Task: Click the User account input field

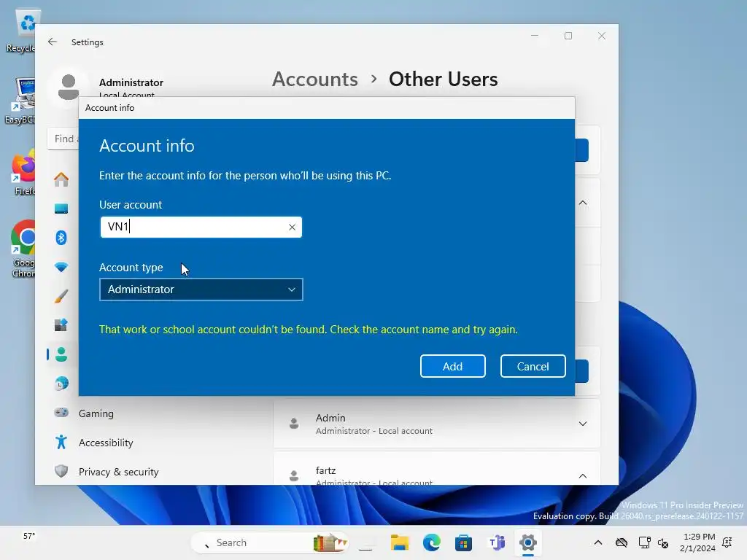Action: (201, 227)
